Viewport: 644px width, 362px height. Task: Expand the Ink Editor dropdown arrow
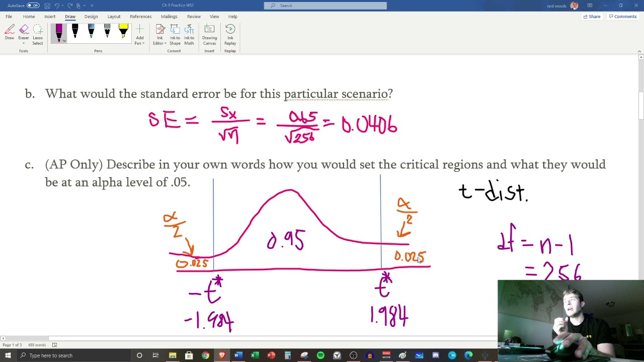165,43
